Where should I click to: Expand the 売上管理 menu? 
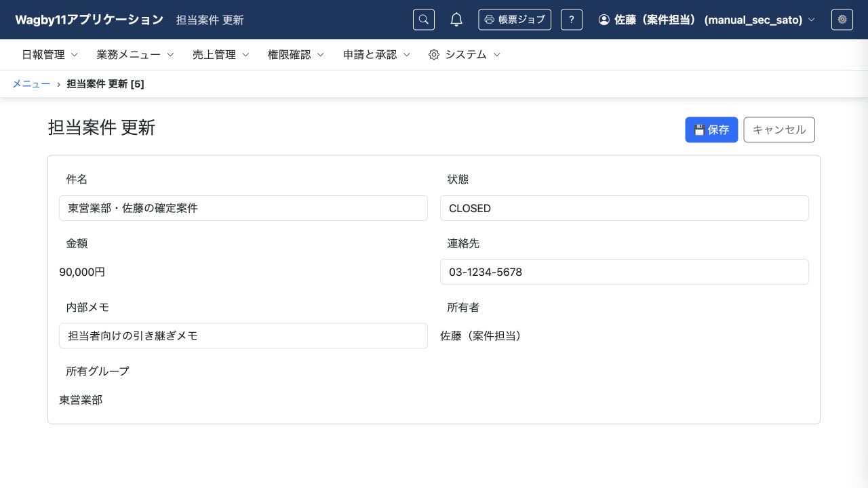click(x=221, y=55)
